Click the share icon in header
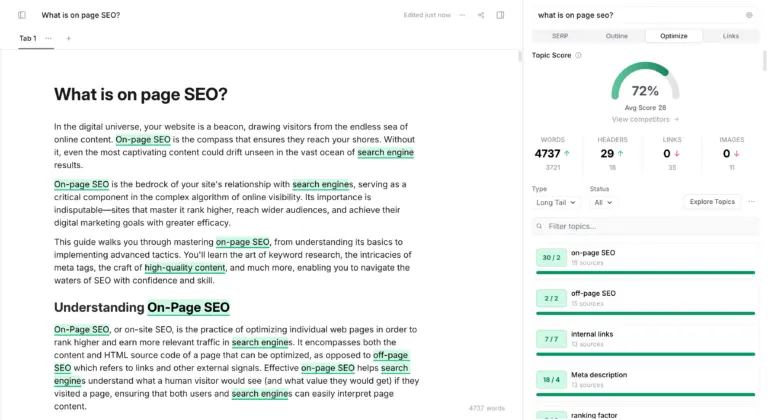The image size is (768, 420). coord(481,15)
